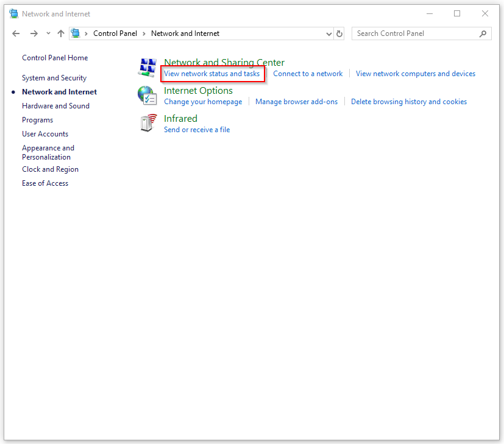Click the Forward navigation arrow
Screen dimensions: 504x444
(x=34, y=33)
